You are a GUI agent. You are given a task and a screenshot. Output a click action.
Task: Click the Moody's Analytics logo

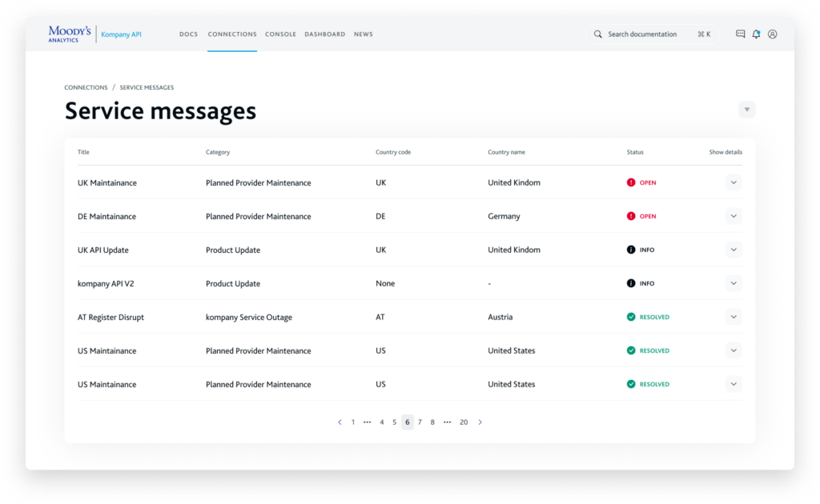(70, 34)
